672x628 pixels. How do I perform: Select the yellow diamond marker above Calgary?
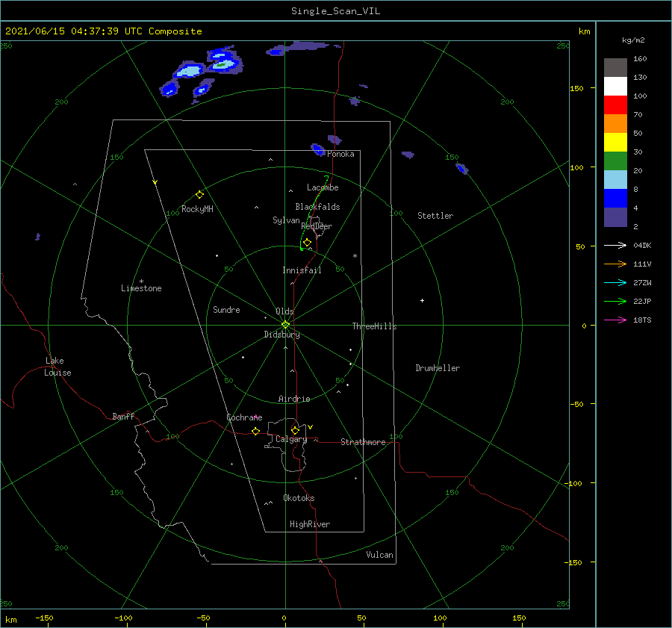[x=295, y=430]
